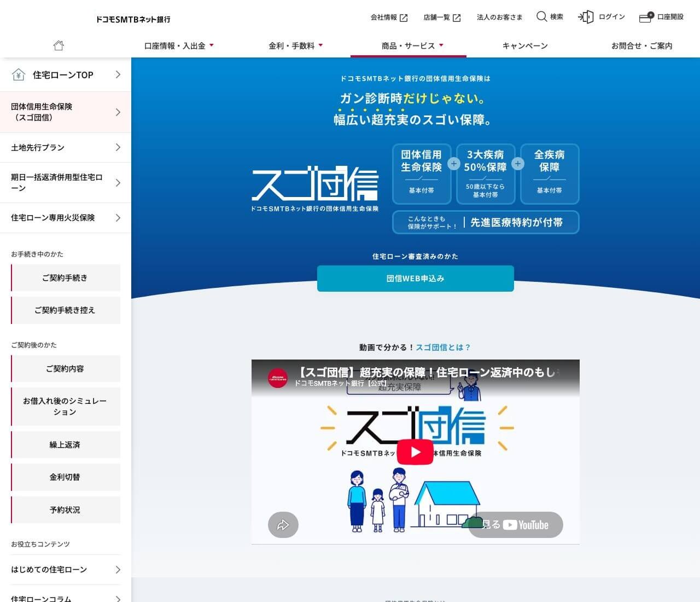Click the ドコモSMTBネット銀行 logo
The width and height of the screenshot is (700, 602).
point(133,19)
